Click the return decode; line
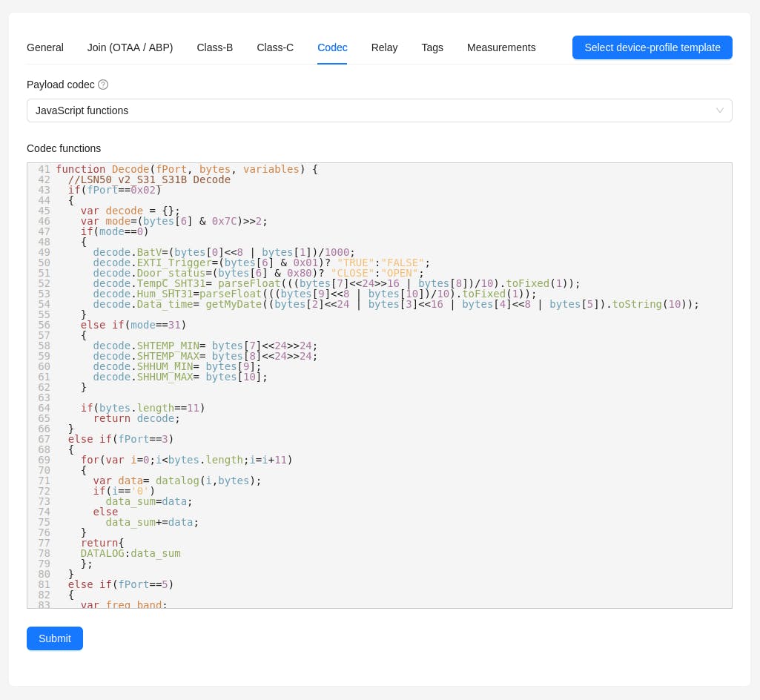Viewport: 760px width, 700px height. click(136, 418)
